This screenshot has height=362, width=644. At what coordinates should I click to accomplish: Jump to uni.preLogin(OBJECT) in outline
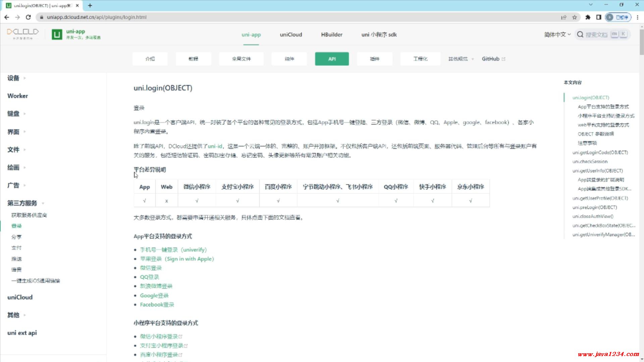(594, 207)
